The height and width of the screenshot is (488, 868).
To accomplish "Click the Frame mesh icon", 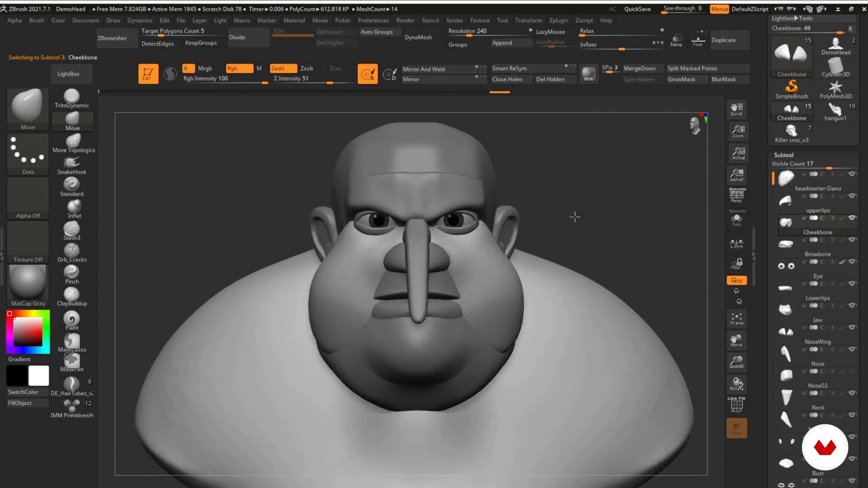I will point(737,319).
